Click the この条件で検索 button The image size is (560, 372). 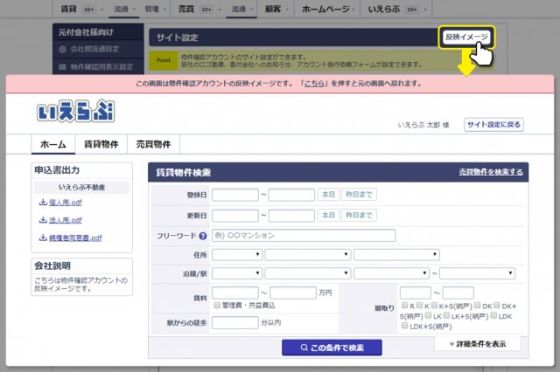(332, 347)
